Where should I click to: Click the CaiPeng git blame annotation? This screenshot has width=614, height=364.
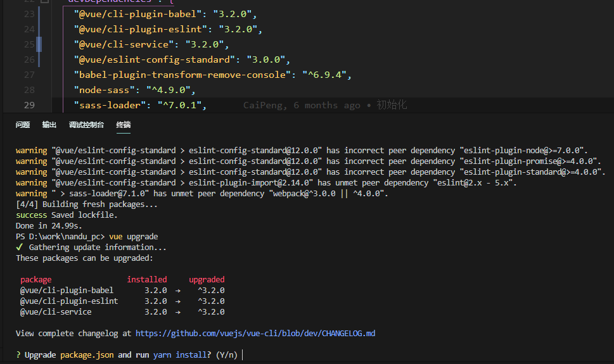click(325, 105)
